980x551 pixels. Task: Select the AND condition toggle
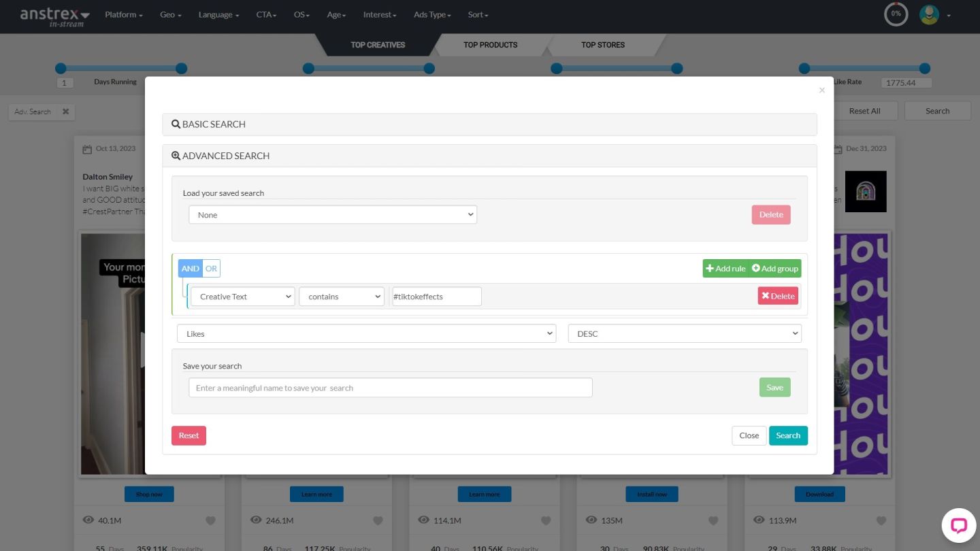tap(191, 269)
